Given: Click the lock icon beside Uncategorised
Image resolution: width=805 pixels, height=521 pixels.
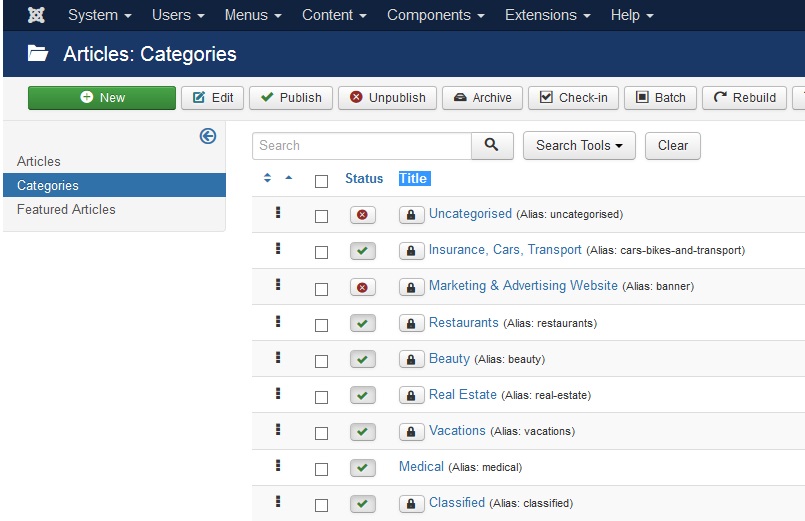Looking at the screenshot, I should click(411, 215).
